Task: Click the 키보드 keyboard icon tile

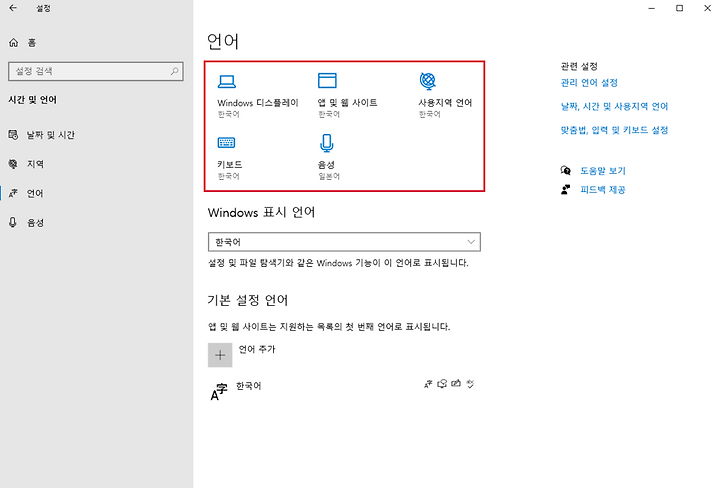Action: pyautogui.click(x=226, y=143)
